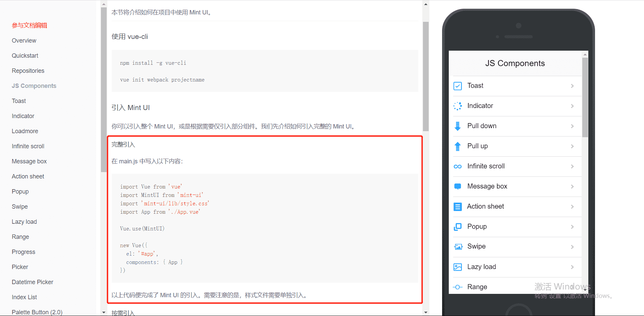Select Infinite scroll in the left sidebar
644x316 pixels.
point(28,146)
